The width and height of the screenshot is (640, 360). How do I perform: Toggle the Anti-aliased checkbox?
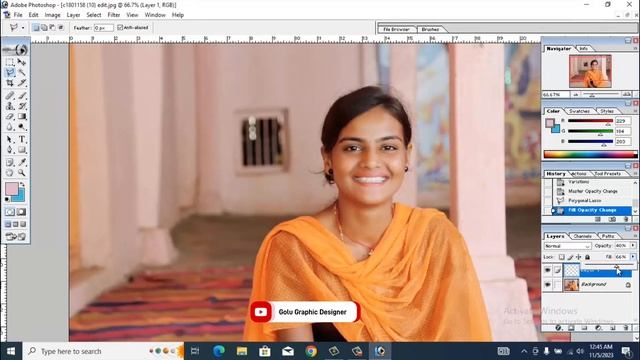click(x=120, y=28)
